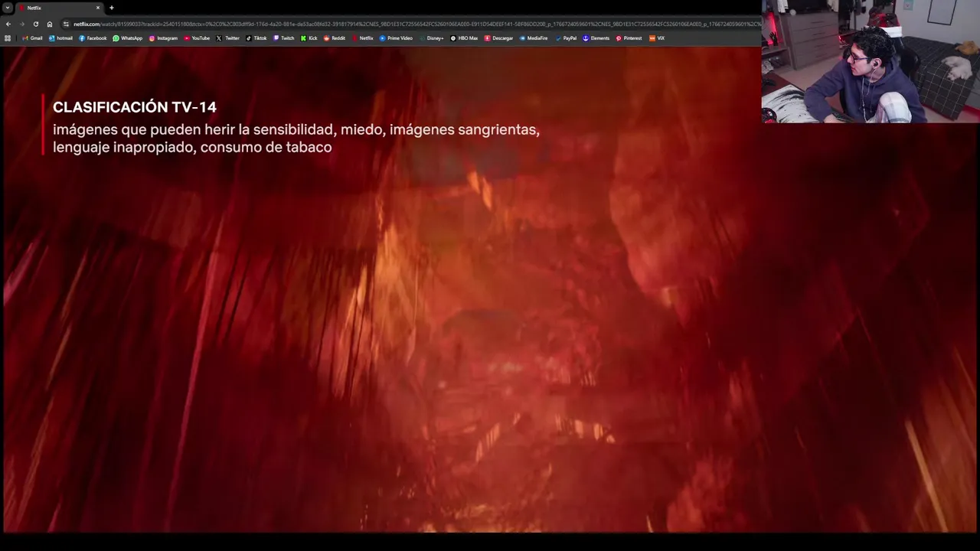Open the Descargar bookmark
This screenshot has height=551, width=980.
[498, 38]
